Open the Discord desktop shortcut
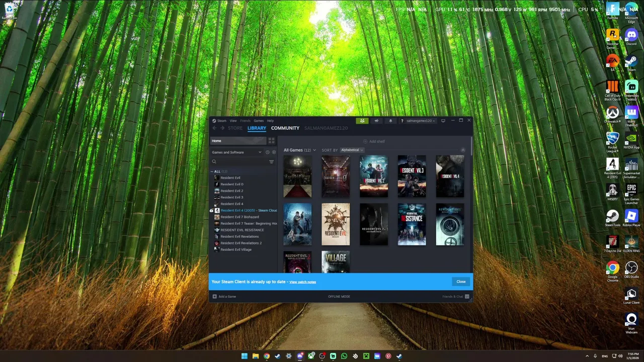This screenshot has height=362, width=644. point(631,37)
